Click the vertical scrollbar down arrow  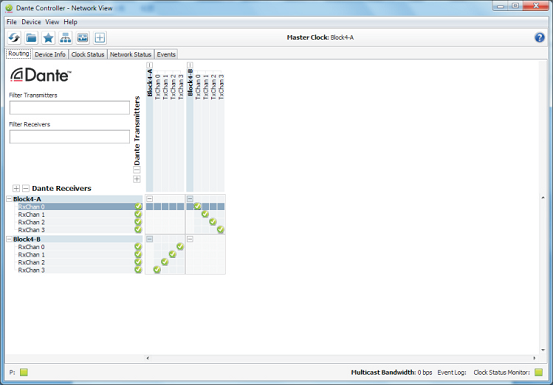pyautogui.click(x=543, y=350)
